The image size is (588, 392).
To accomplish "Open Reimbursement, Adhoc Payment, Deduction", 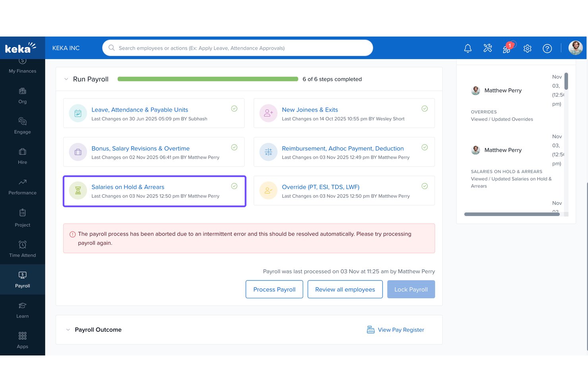I will [x=343, y=149].
